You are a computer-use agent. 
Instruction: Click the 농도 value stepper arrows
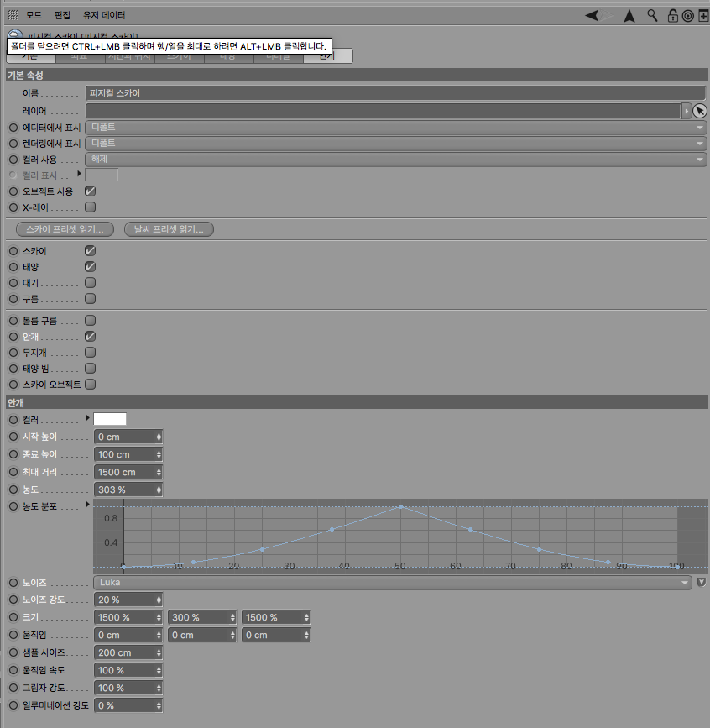pos(159,490)
